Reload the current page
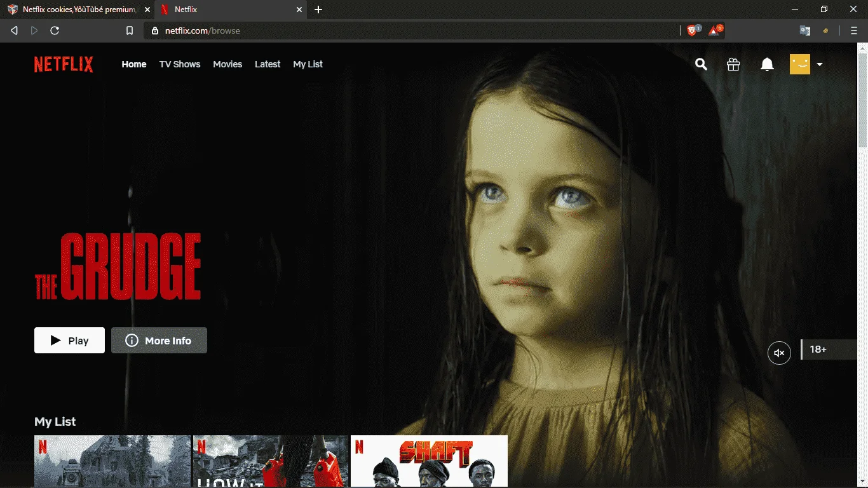Image resolution: width=868 pixels, height=488 pixels. tap(55, 30)
